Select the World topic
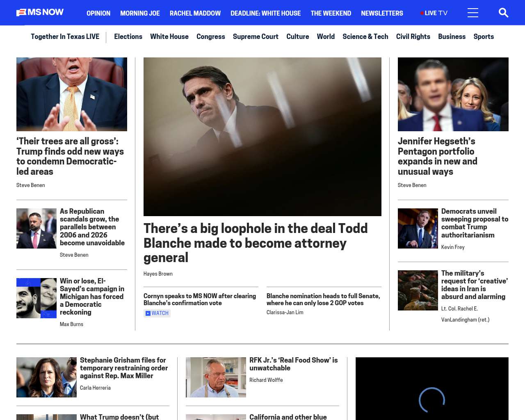This screenshot has width=525, height=420. pyautogui.click(x=326, y=37)
